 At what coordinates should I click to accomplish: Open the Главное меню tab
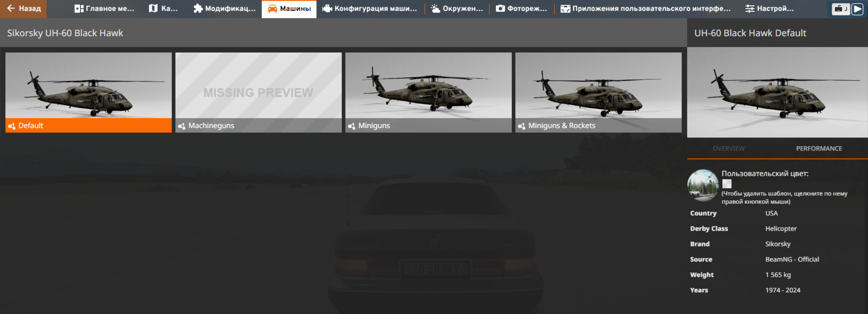click(x=104, y=8)
